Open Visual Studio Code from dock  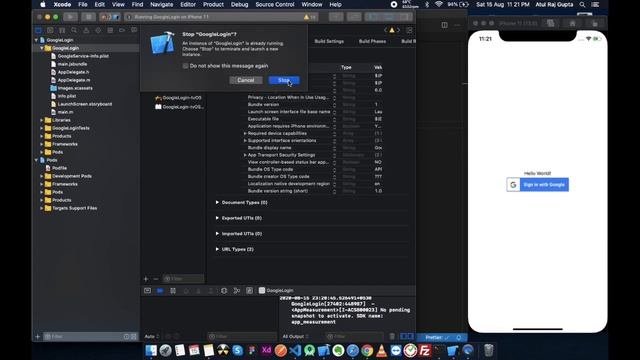(295, 350)
